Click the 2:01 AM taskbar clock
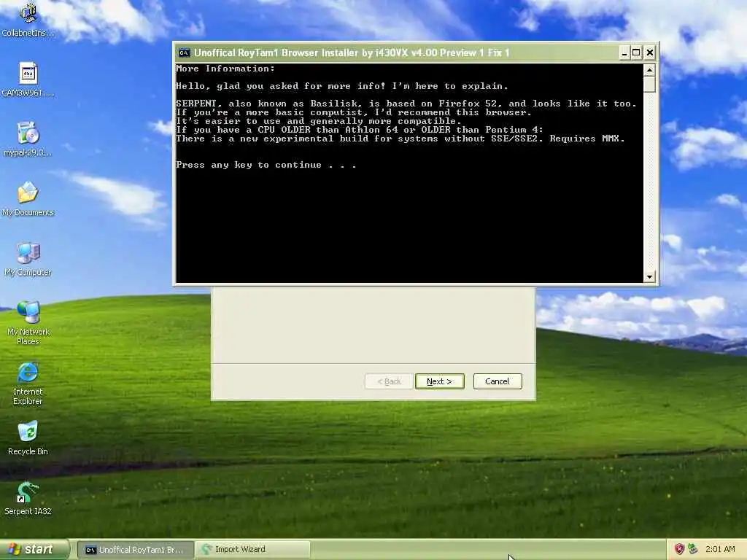 (720, 549)
